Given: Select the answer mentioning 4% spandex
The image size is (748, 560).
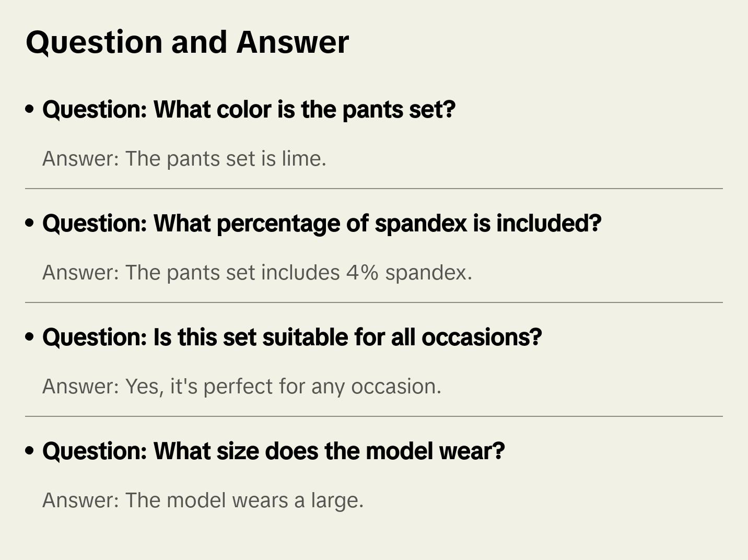Looking at the screenshot, I should pyautogui.click(x=257, y=273).
